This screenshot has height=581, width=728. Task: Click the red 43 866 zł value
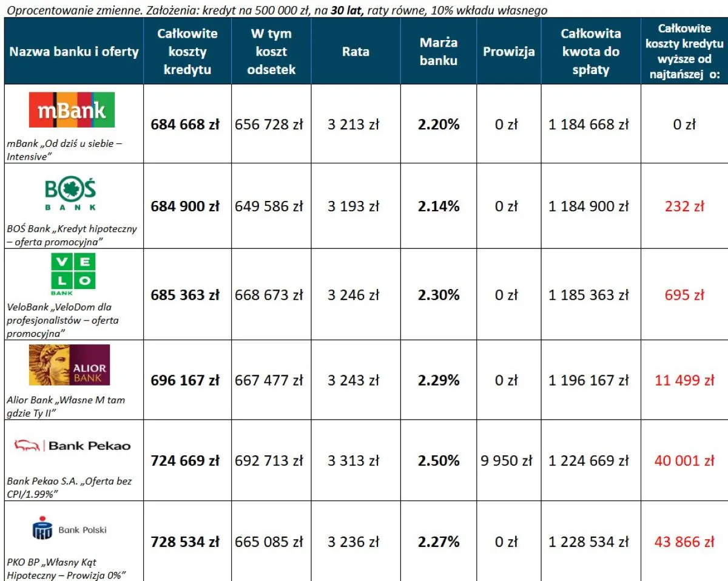tap(684, 542)
